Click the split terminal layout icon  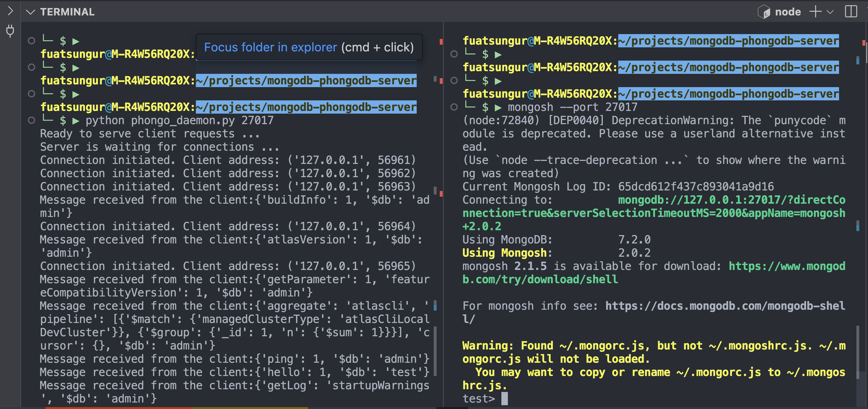pos(851,11)
